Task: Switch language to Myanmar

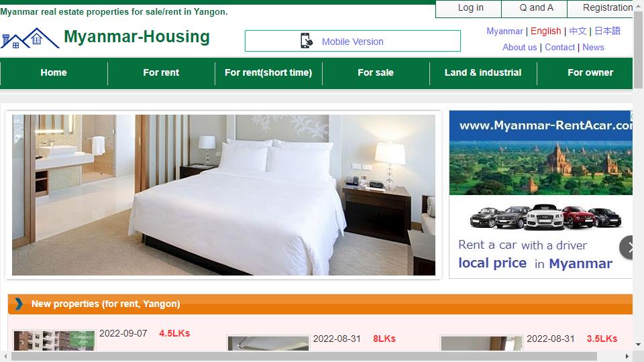Action: tap(504, 32)
